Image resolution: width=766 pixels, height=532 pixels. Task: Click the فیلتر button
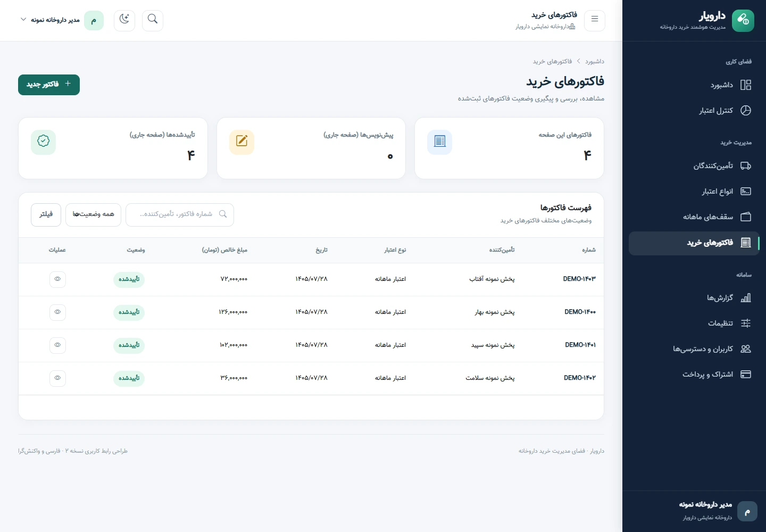[46, 214]
